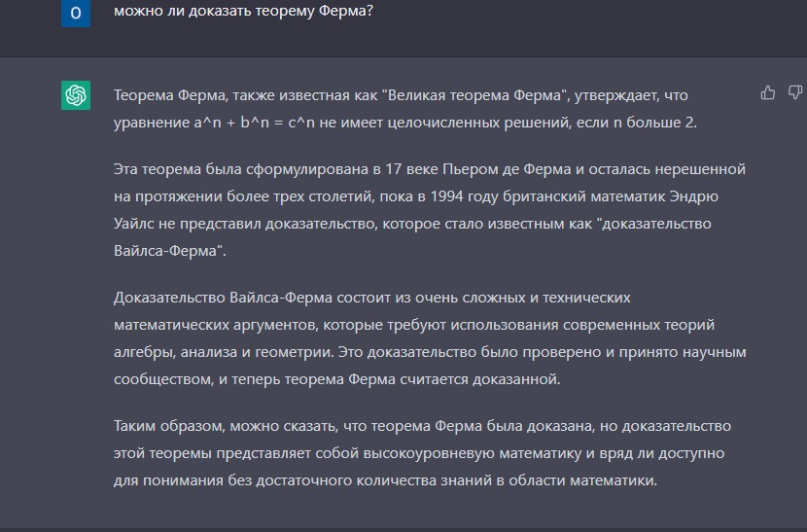
Task: Click the blue "O" user avatar
Action: pyautogui.click(x=76, y=13)
